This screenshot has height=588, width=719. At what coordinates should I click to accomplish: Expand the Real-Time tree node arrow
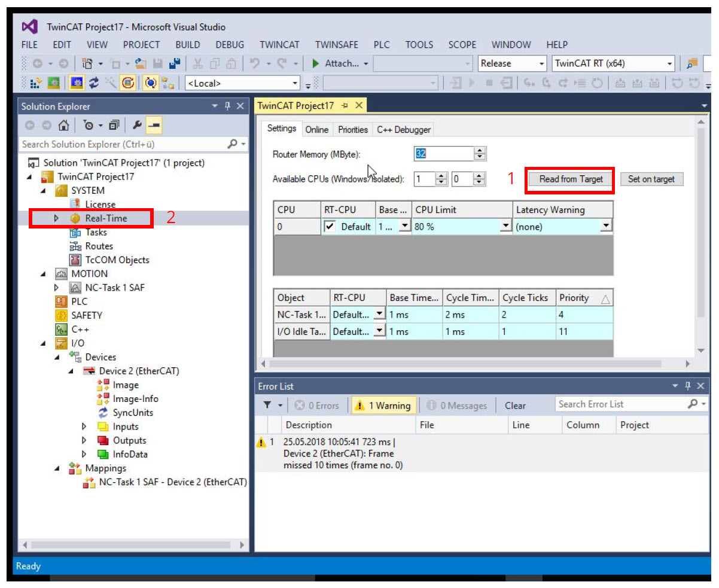pyautogui.click(x=57, y=218)
